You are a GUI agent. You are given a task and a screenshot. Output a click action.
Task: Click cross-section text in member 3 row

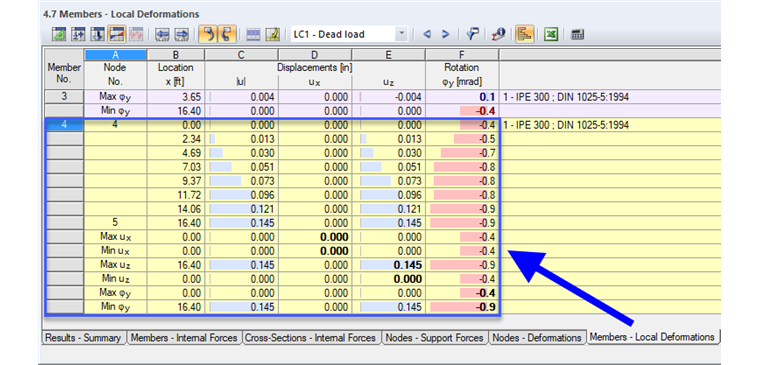click(566, 97)
